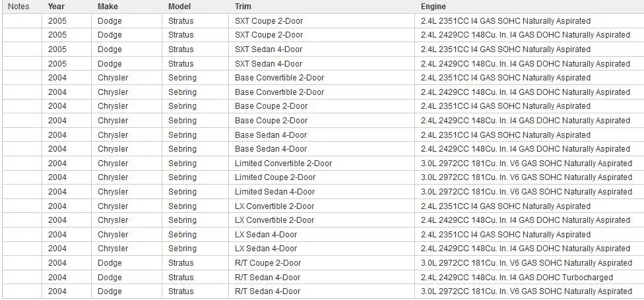Click the Engine column header
The width and height of the screenshot is (644, 300).
coord(434,7)
